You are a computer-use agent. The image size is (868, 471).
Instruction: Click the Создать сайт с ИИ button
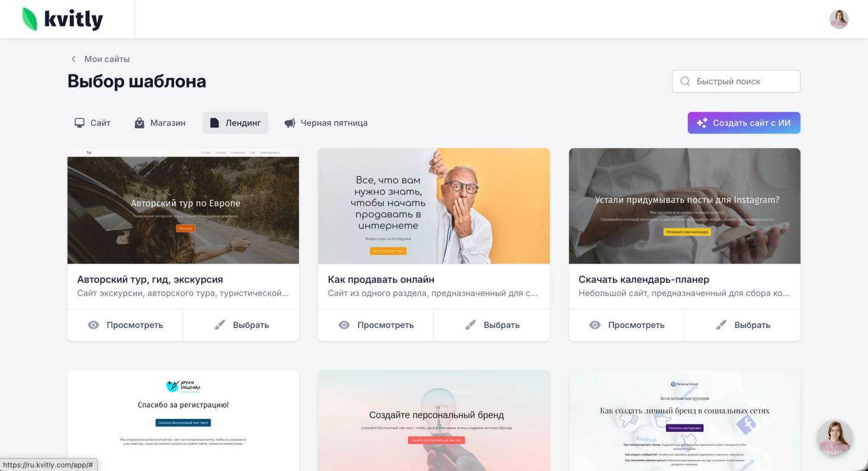744,123
